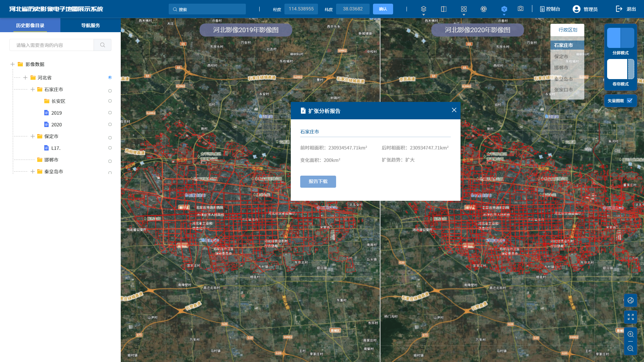The image size is (644, 362).
Task: Select the 2020 layer radio button
Action: [x=110, y=124]
